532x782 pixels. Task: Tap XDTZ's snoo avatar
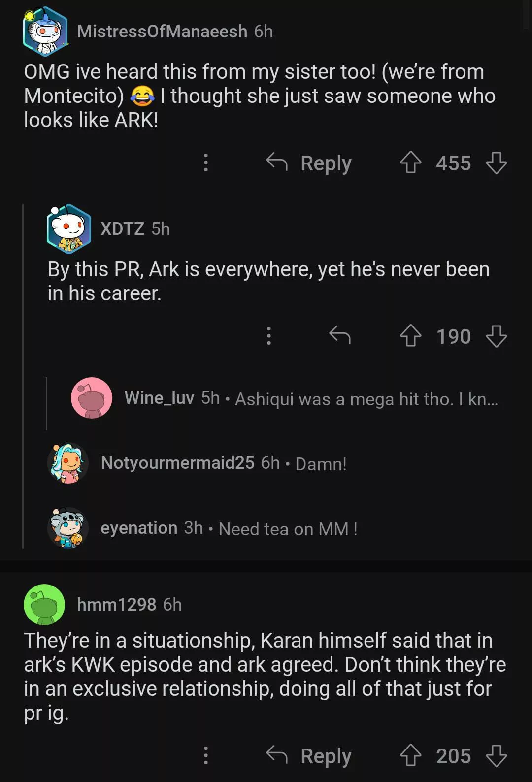pos(68,228)
